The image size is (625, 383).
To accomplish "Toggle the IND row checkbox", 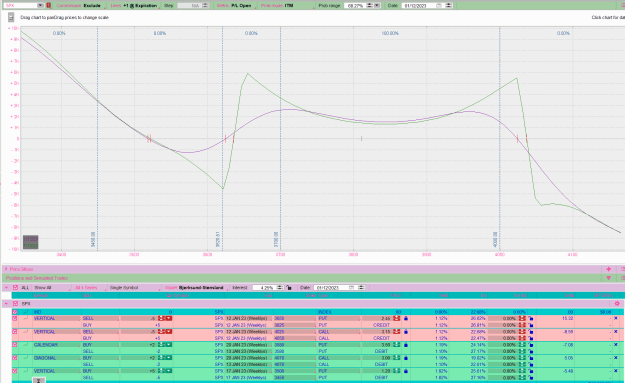I will [x=15, y=312].
